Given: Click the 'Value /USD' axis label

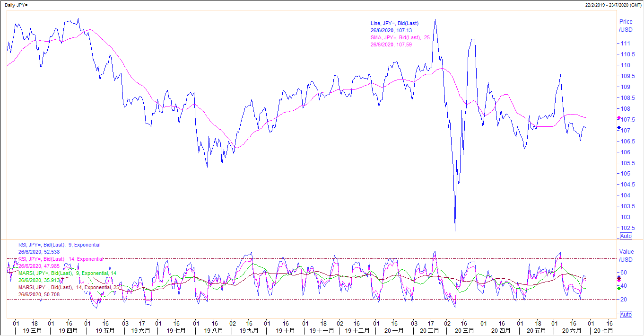Looking at the screenshot, I should click(x=626, y=256).
